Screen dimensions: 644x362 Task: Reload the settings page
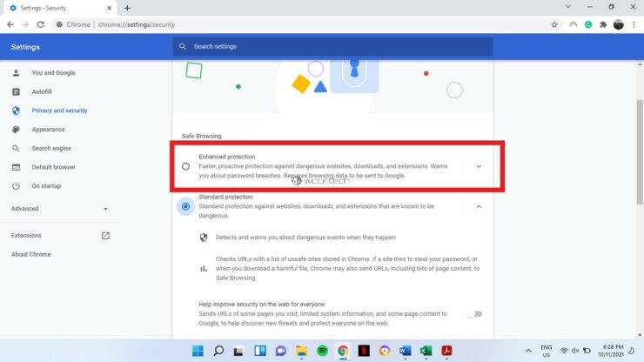[40, 24]
